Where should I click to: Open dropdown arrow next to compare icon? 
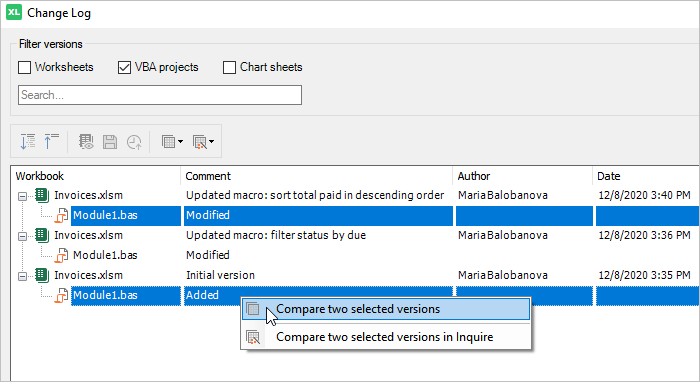(180, 142)
